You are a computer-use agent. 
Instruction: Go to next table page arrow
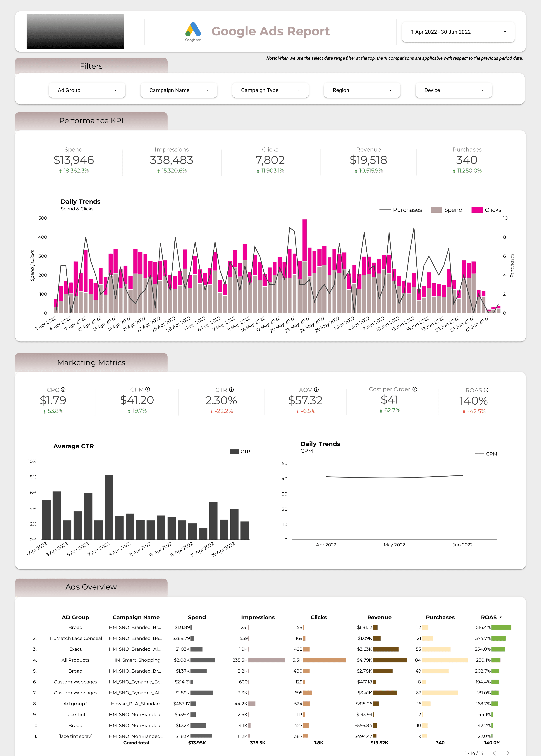[508, 753]
